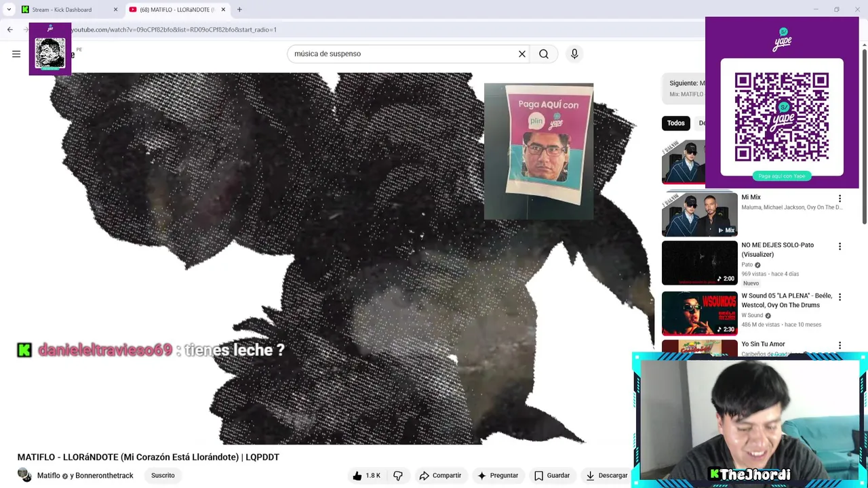The image size is (868, 488).
Task: Go back in browser history
Action: [10, 30]
